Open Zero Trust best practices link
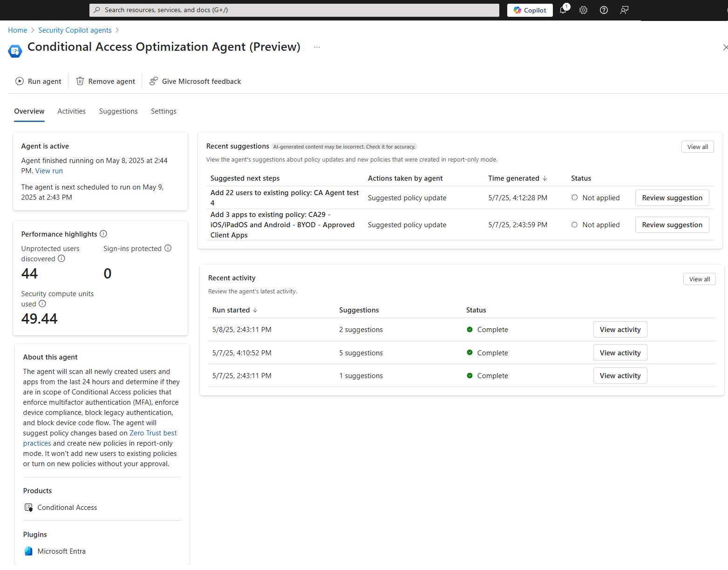728x570 pixels. 100,438
